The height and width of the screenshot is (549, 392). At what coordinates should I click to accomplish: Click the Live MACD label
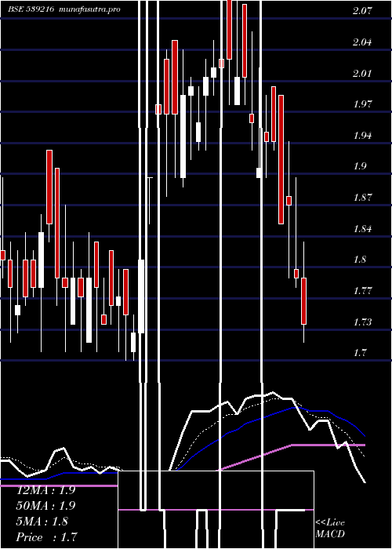330,528
